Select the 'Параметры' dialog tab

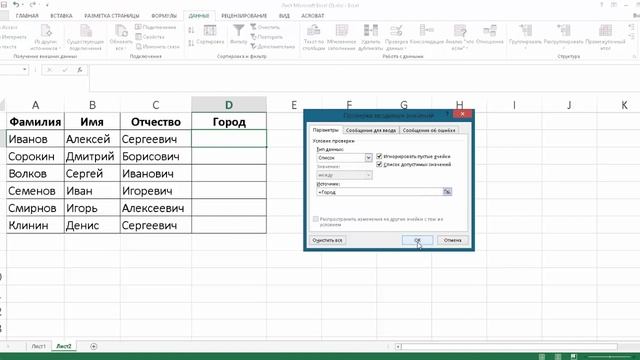(326, 130)
